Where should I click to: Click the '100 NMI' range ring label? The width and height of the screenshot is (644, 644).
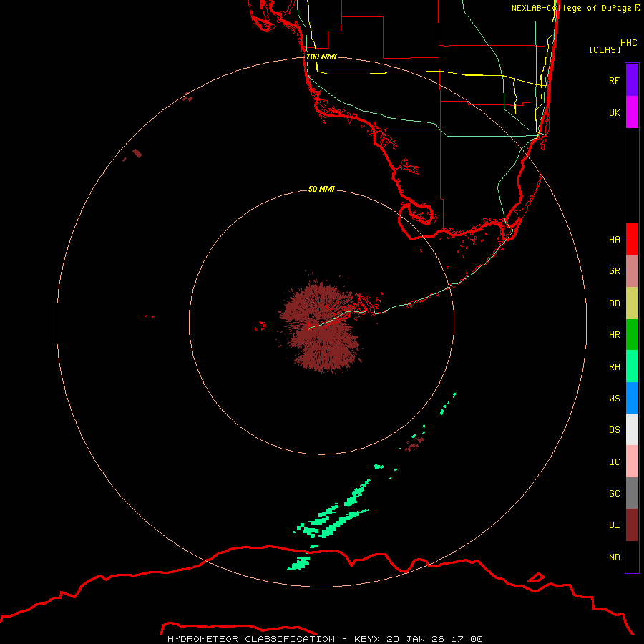pyautogui.click(x=321, y=57)
